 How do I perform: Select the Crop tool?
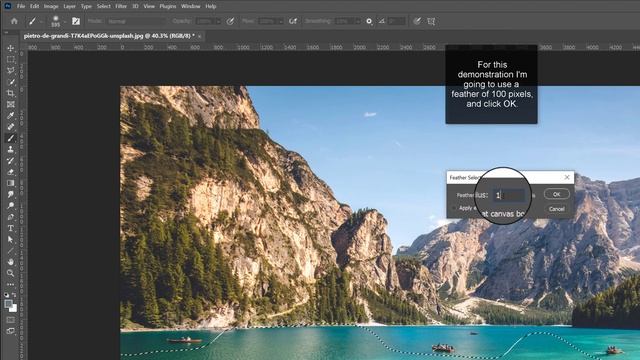click(11, 93)
